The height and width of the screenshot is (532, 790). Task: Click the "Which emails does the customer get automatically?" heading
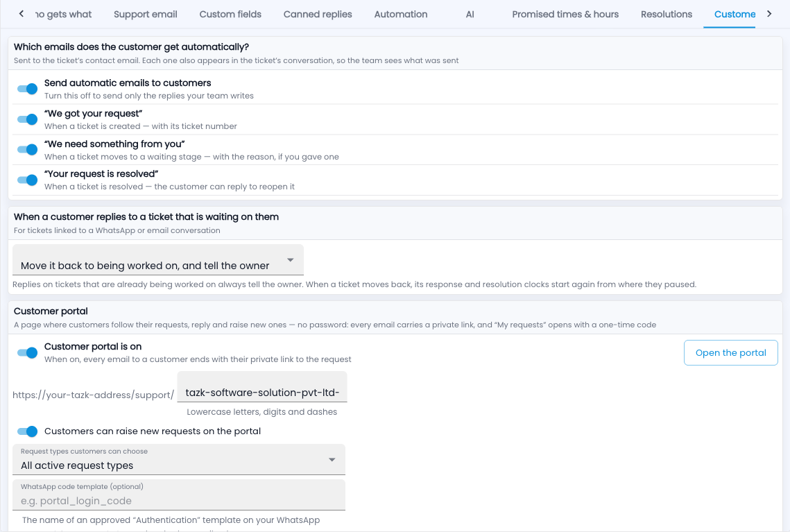(132, 47)
